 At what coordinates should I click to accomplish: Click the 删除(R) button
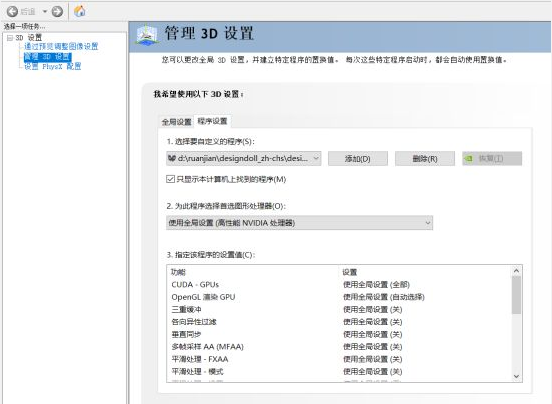coord(425,159)
